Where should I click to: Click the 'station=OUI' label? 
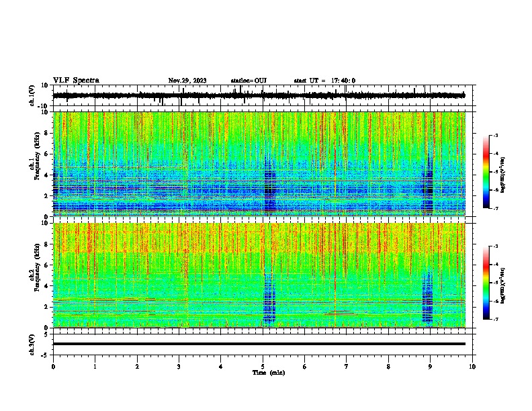pyautogui.click(x=249, y=81)
